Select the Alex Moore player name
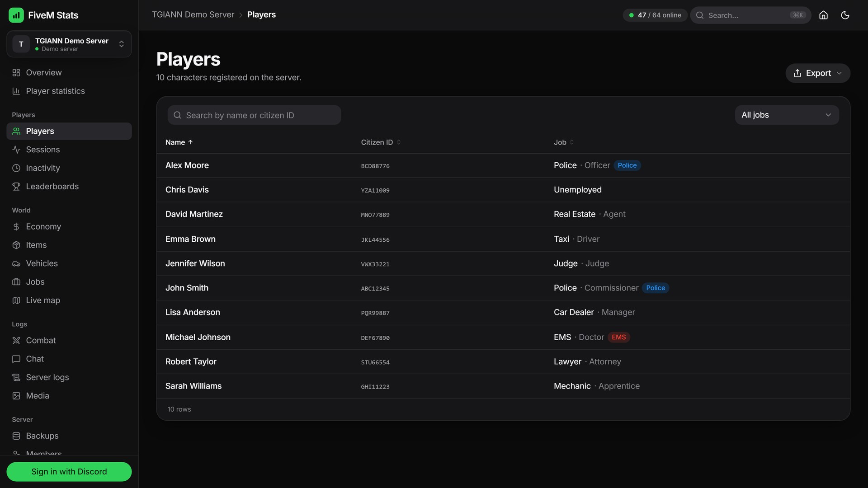The height and width of the screenshot is (488, 868). tap(187, 165)
